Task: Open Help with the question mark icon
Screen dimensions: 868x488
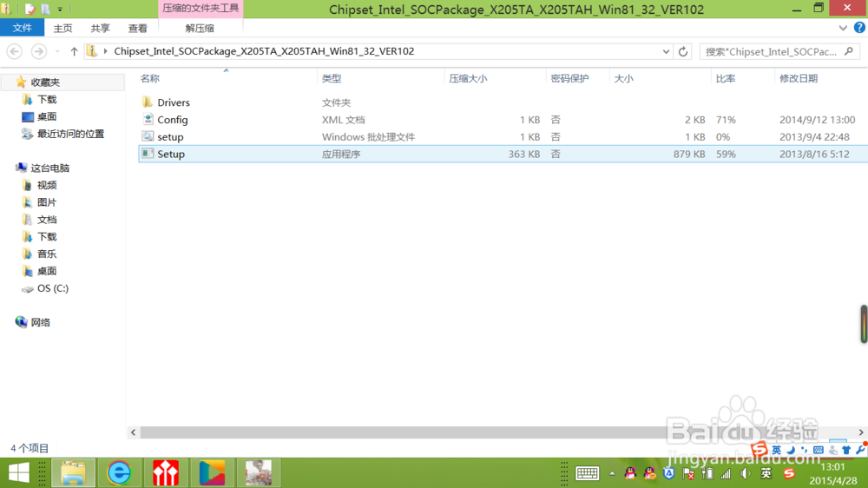Action: [x=859, y=28]
